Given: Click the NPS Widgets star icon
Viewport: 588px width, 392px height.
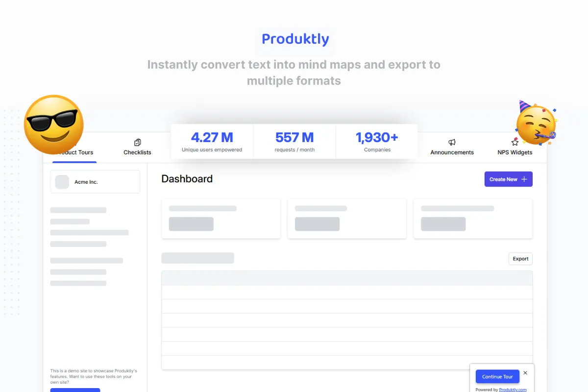Looking at the screenshot, I should click(x=514, y=142).
